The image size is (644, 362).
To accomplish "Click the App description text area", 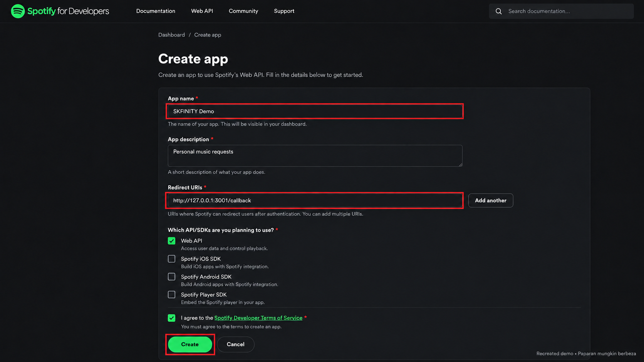I will (315, 156).
